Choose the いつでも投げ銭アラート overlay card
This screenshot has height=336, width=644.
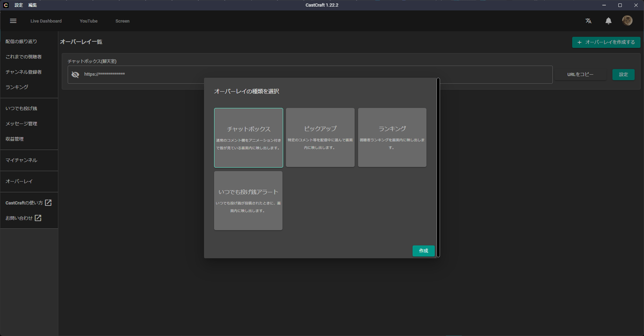point(248,201)
